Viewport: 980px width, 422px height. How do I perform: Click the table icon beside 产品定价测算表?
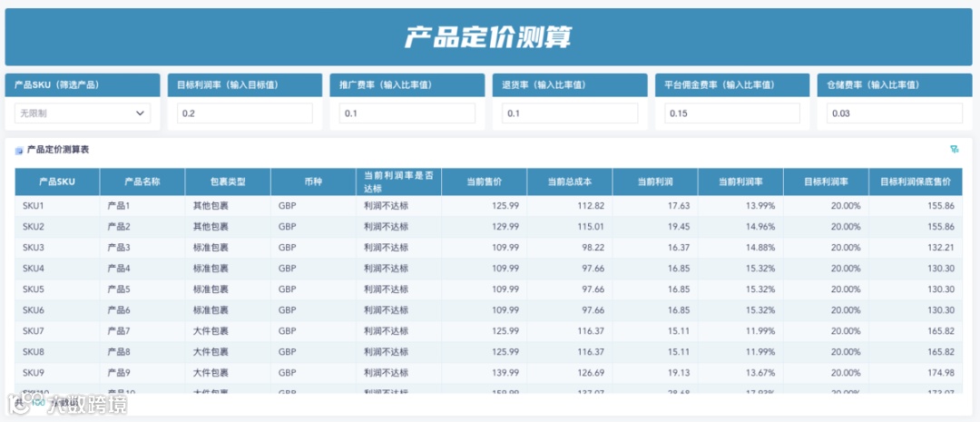[19, 151]
